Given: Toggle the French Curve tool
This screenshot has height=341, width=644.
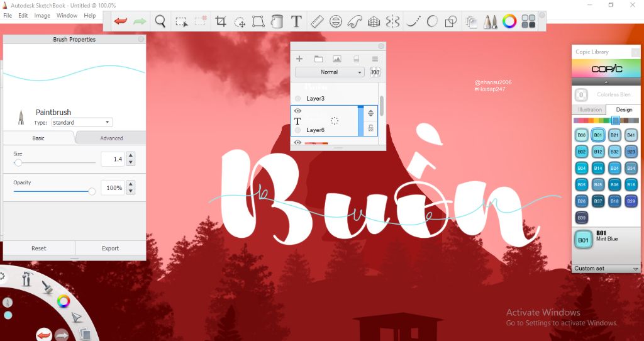Looking at the screenshot, I should coord(355,21).
